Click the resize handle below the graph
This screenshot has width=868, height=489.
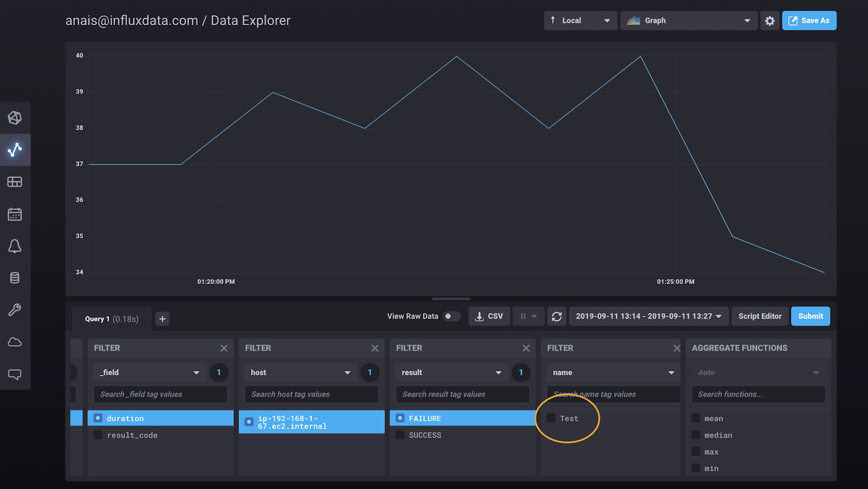click(451, 299)
